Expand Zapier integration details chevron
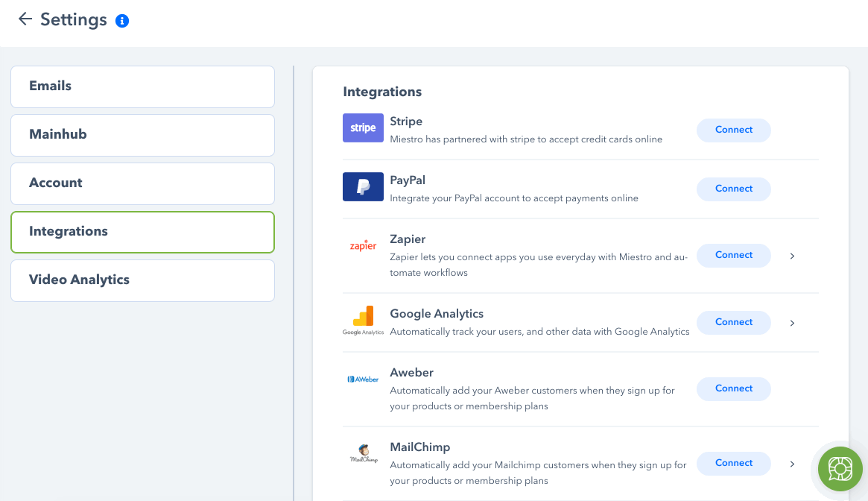 point(792,256)
